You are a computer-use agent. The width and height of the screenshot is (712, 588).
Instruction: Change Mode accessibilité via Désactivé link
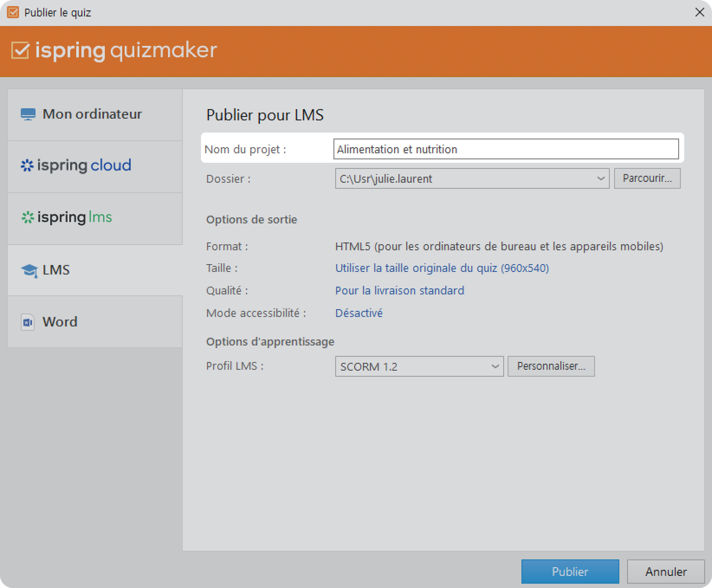coord(359,313)
